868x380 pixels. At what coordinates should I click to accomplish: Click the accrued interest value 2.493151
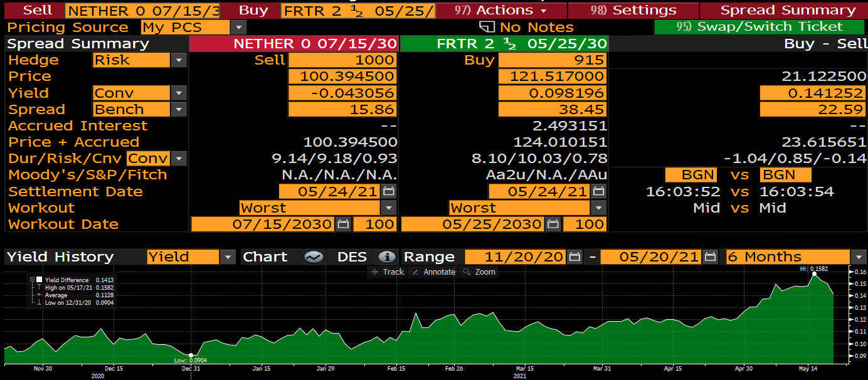569,126
